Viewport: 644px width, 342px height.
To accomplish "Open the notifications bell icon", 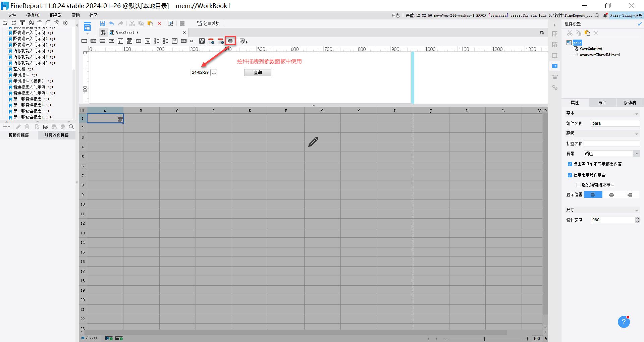I will click(x=605, y=15).
